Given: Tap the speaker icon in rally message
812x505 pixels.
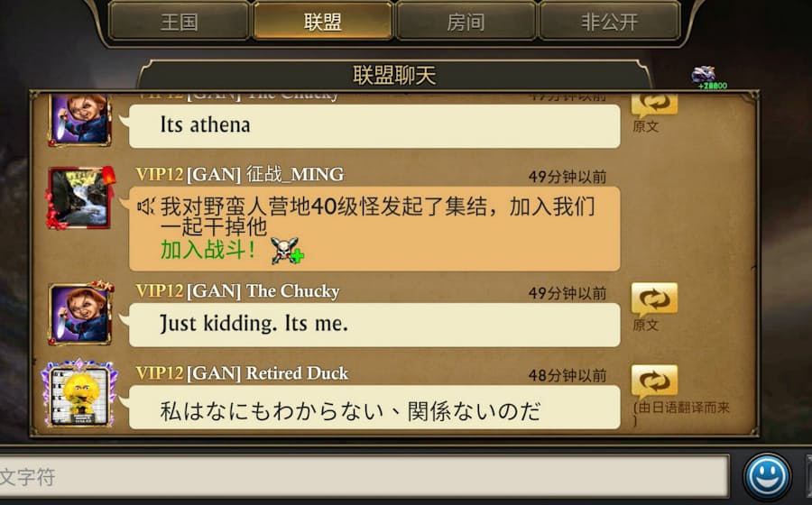Looking at the screenshot, I should (145, 207).
